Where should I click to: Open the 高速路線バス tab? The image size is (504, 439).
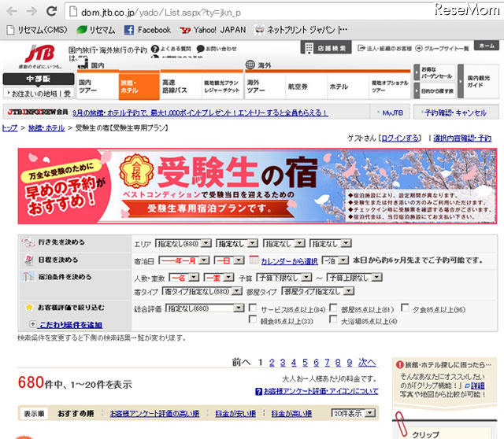tap(181, 86)
